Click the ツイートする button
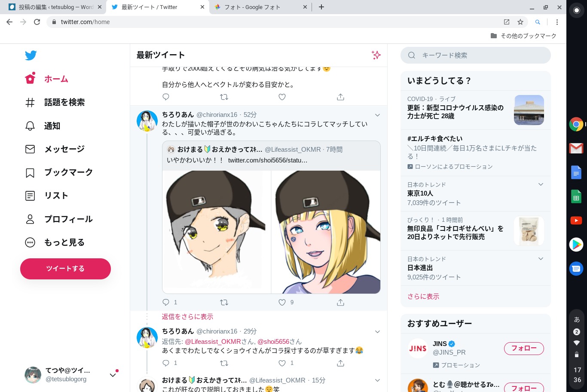Screen dimensions: 587x392 coord(65,269)
